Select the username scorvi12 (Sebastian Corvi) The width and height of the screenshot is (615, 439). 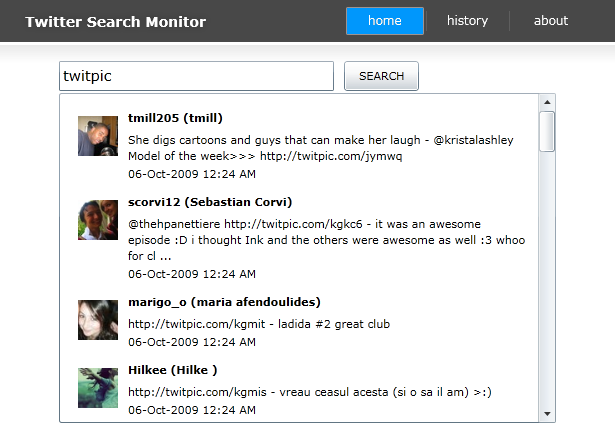coord(210,202)
